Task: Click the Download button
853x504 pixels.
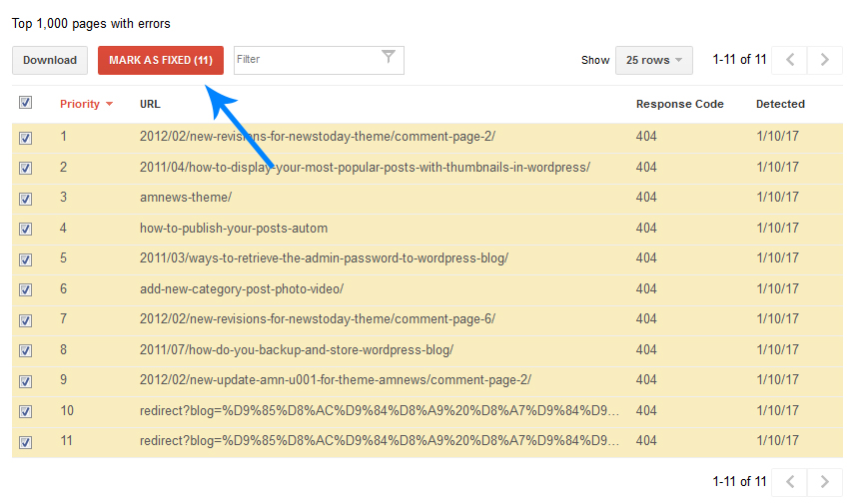Action: click(50, 60)
